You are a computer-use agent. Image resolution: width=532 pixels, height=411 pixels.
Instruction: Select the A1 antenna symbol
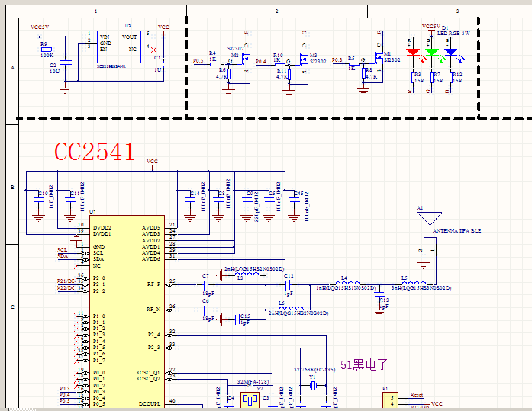(430, 219)
